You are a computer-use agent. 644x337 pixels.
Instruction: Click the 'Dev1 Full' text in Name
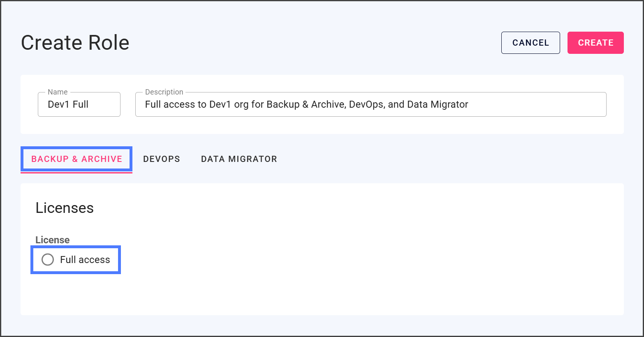pyautogui.click(x=68, y=104)
